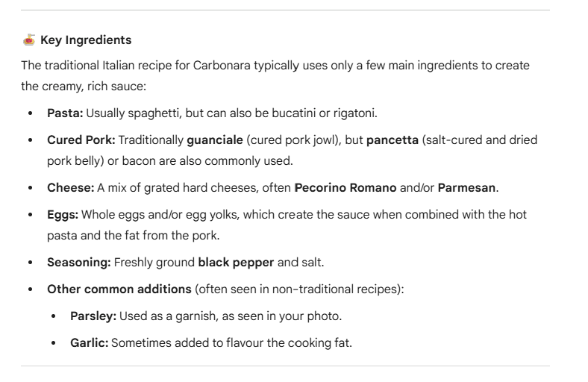Click the bold "Pasta:" label
This screenshot has height=382, width=588.
coord(65,113)
